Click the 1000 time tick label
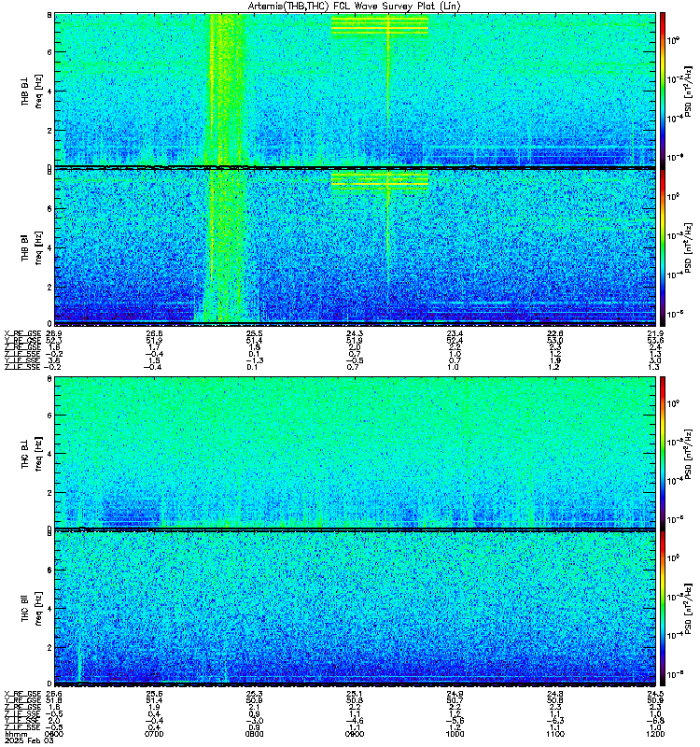Image resolution: width=700 pixels, height=747 pixels. tap(455, 734)
